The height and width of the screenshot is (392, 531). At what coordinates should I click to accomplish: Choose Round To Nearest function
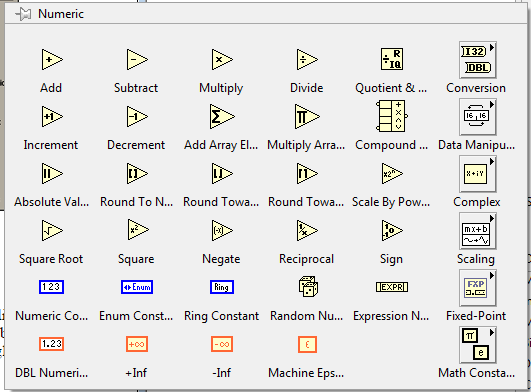click(x=137, y=173)
